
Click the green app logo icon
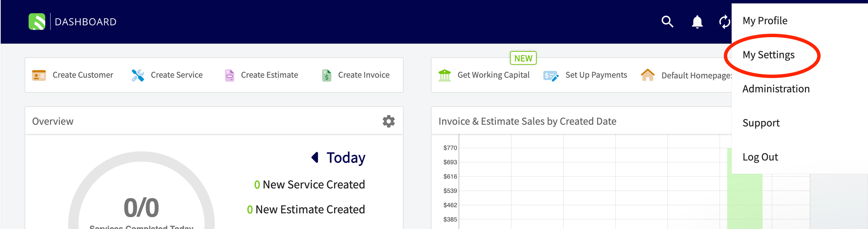tap(37, 21)
